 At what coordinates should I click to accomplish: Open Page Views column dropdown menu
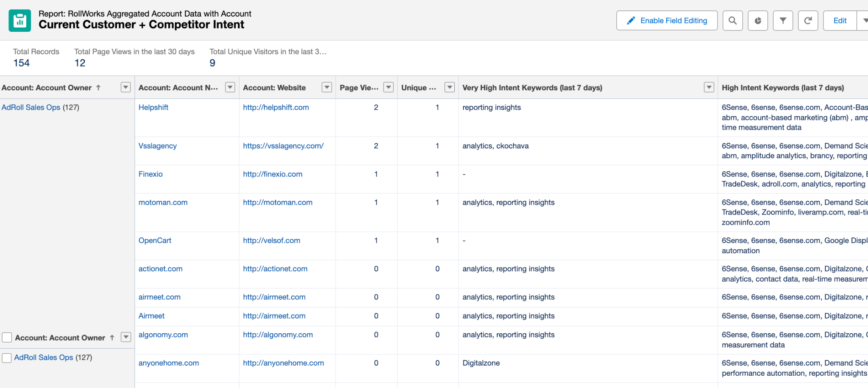tap(388, 87)
